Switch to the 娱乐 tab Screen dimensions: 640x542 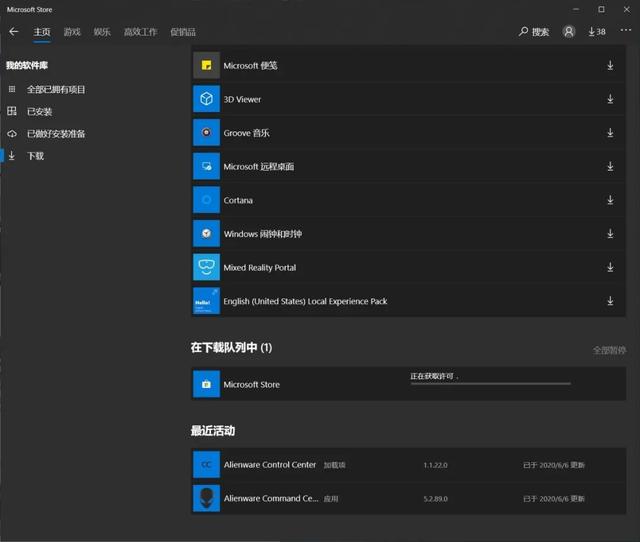tap(102, 32)
